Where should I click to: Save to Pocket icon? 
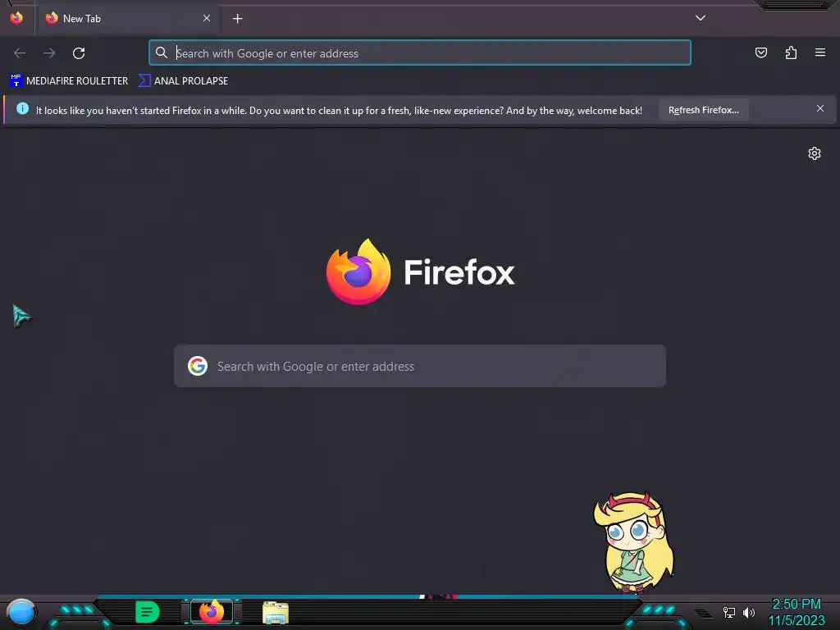click(x=760, y=52)
